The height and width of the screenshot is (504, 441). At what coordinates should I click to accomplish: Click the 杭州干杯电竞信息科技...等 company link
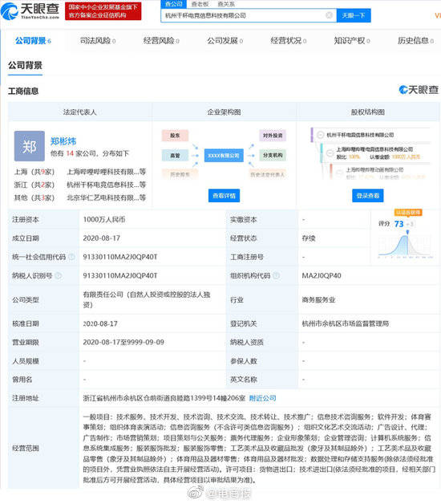click(107, 185)
